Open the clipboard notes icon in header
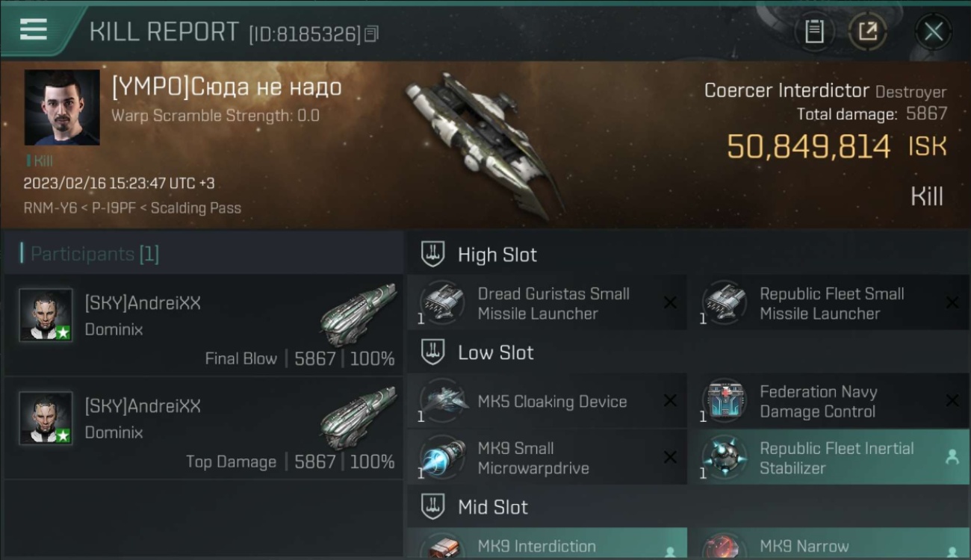Screen dimensions: 971x560 [814, 31]
